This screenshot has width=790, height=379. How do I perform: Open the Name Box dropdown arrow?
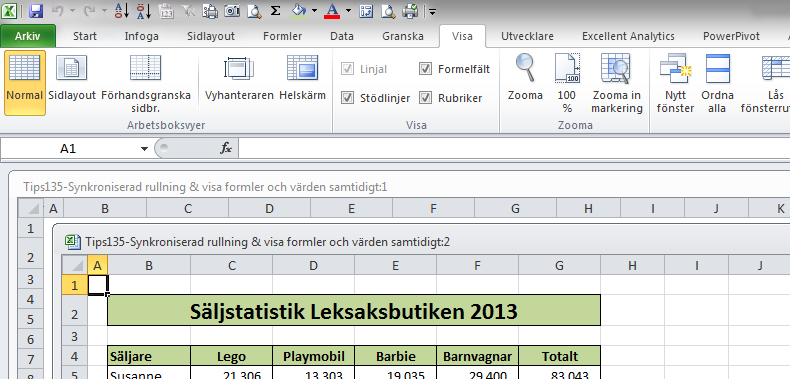145,149
